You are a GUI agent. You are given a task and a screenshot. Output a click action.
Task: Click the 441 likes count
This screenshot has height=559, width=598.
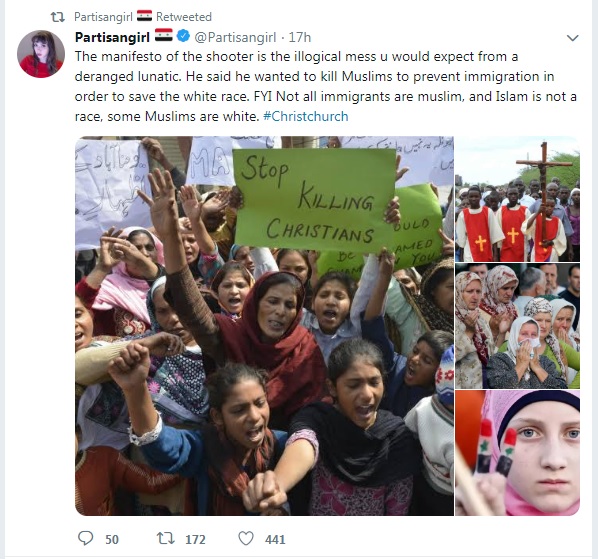click(x=275, y=539)
